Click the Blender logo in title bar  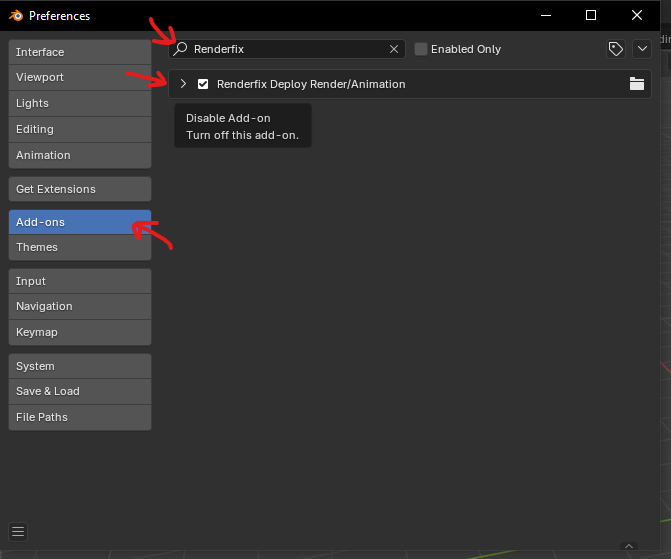(16, 16)
